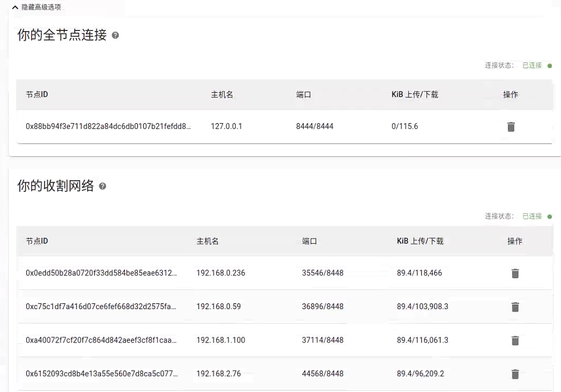The image size is (561, 392).
Task: Click transfer value 89.4/118,466
Action: (419, 273)
